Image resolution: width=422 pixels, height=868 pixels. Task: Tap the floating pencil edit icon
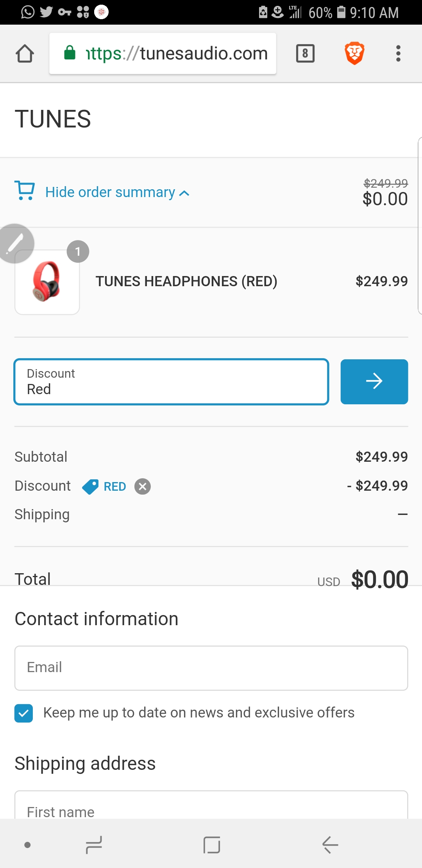(x=16, y=243)
